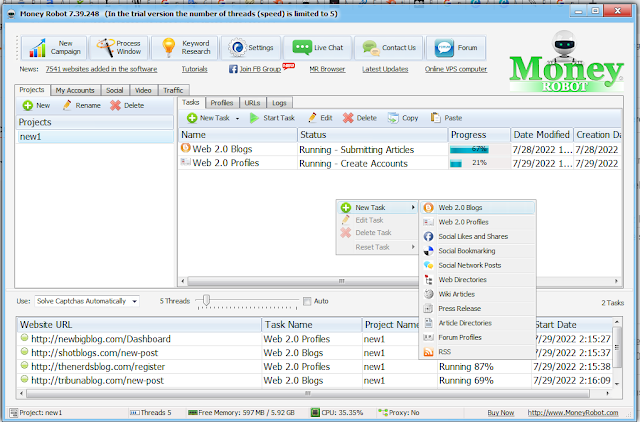Image resolution: width=640 pixels, height=422 pixels.
Task: Click the New Campaign chart icon
Action: (x=38, y=48)
